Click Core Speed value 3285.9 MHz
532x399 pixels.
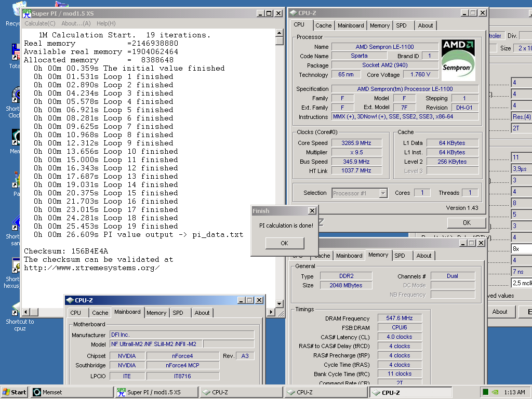point(356,143)
